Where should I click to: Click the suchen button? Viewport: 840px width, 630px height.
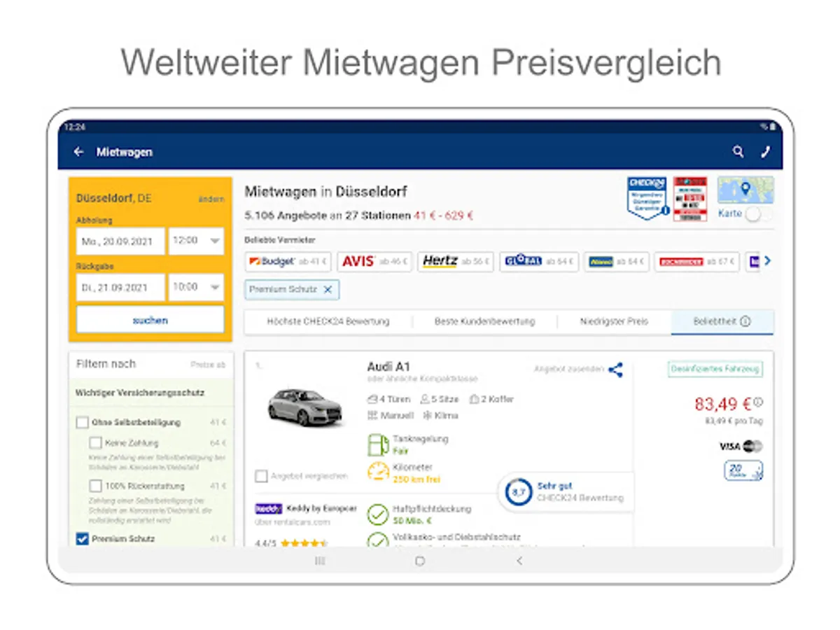point(150,320)
